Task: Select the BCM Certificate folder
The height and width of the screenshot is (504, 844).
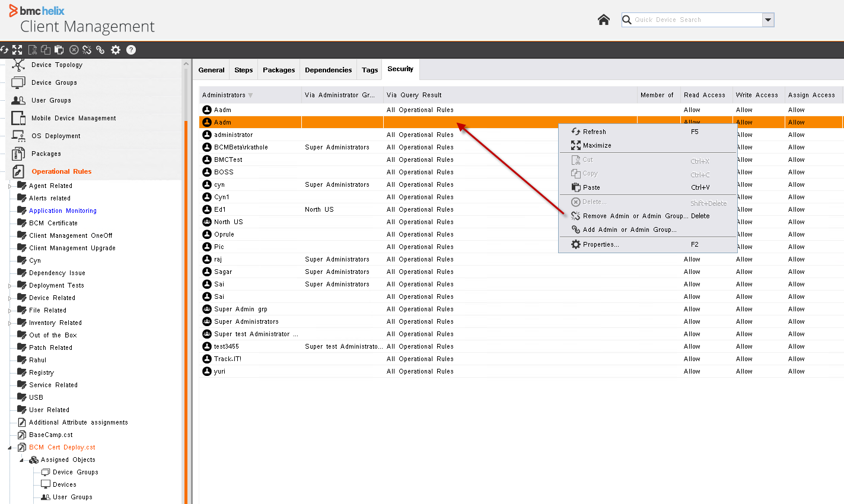Action: (x=53, y=223)
